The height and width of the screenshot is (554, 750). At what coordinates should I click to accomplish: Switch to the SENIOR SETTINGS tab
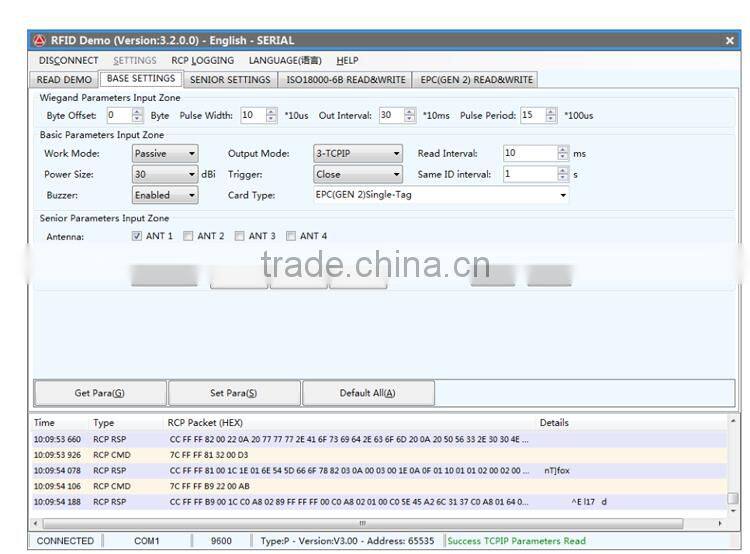(230, 80)
